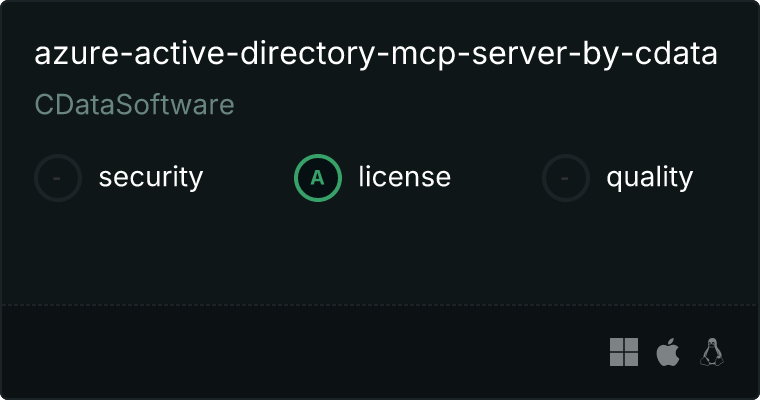Select the license label text
Image resolution: width=760 pixels, height=400 pixels.
coord(404,178)
